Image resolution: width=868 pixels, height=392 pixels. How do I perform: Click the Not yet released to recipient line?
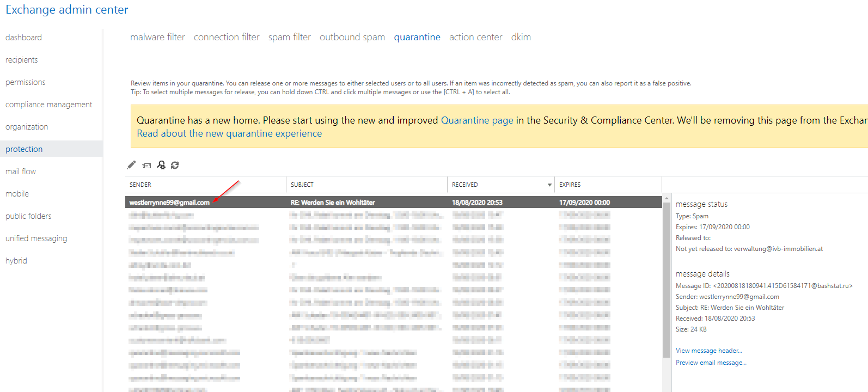(x=749, y=249)
